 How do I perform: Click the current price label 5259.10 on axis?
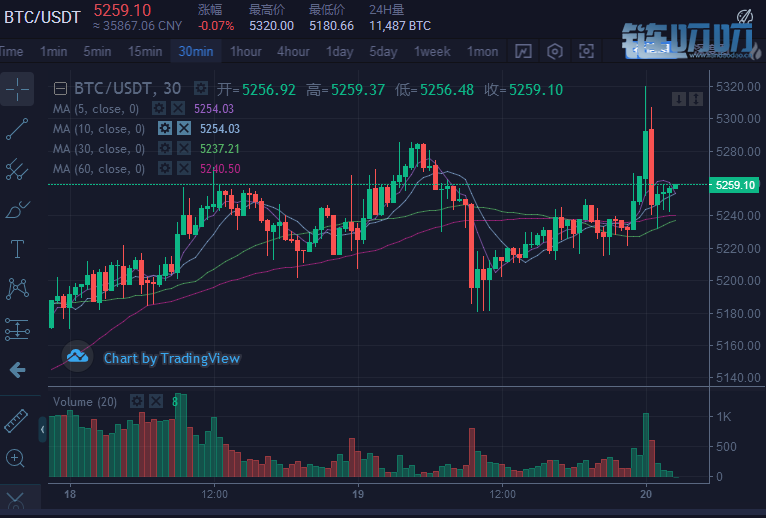(735, 185)
